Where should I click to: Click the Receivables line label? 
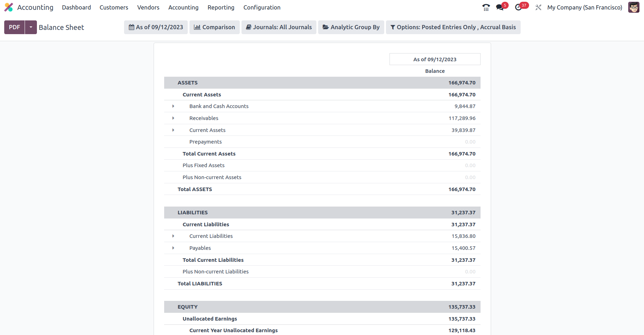[204, 118]
